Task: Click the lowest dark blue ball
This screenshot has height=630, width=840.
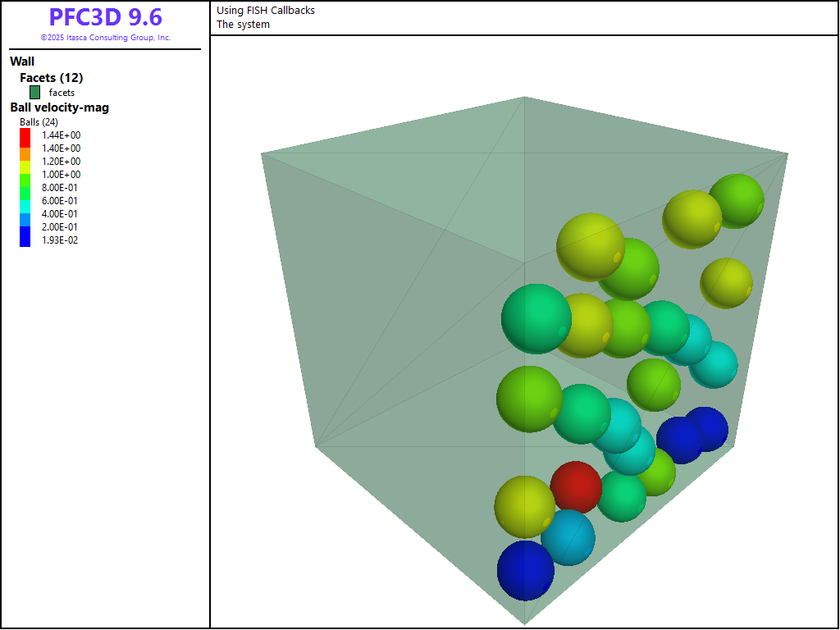Action: pyautogui.click(x=525, y=570)
